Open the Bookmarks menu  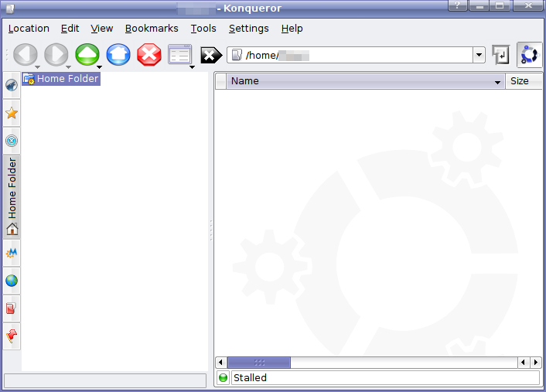[152, 29]
